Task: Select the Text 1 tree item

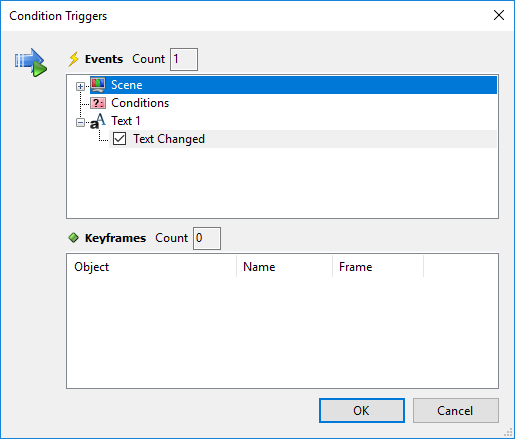Action: pos(126,121)
